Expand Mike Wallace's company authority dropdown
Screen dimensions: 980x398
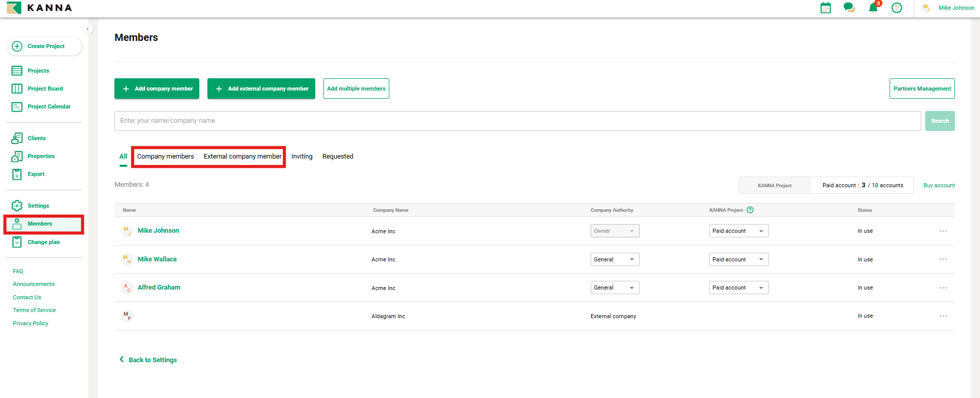tap(615, 259)
